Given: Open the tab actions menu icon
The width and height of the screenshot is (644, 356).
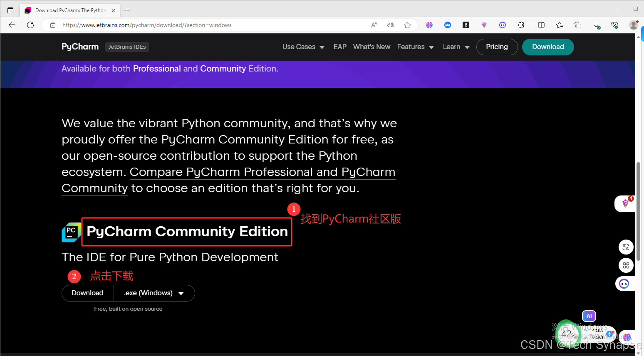Looking at the screenshot, I should [x=10, y=10].
